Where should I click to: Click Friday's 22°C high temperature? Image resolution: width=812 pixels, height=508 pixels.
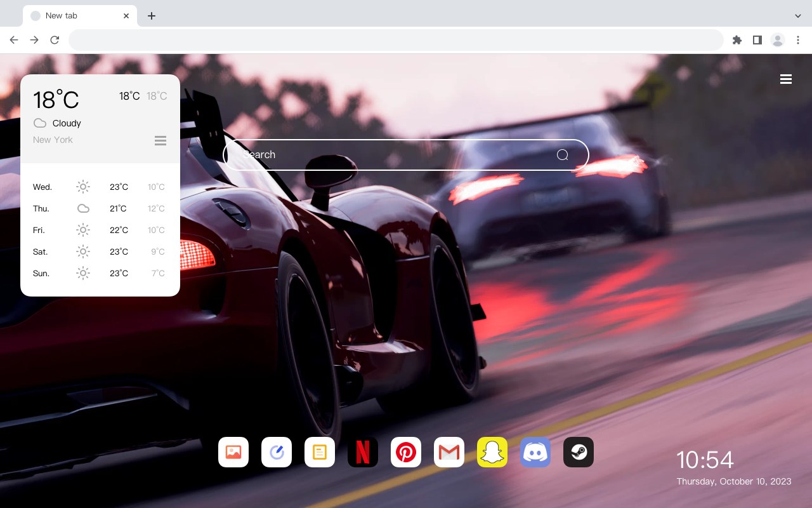point(119,230)
